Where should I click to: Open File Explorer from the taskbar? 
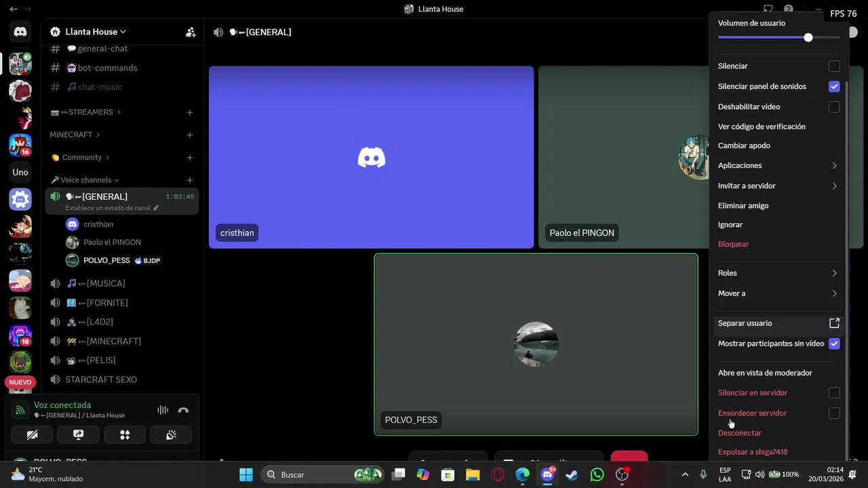[x=473, y=474]
